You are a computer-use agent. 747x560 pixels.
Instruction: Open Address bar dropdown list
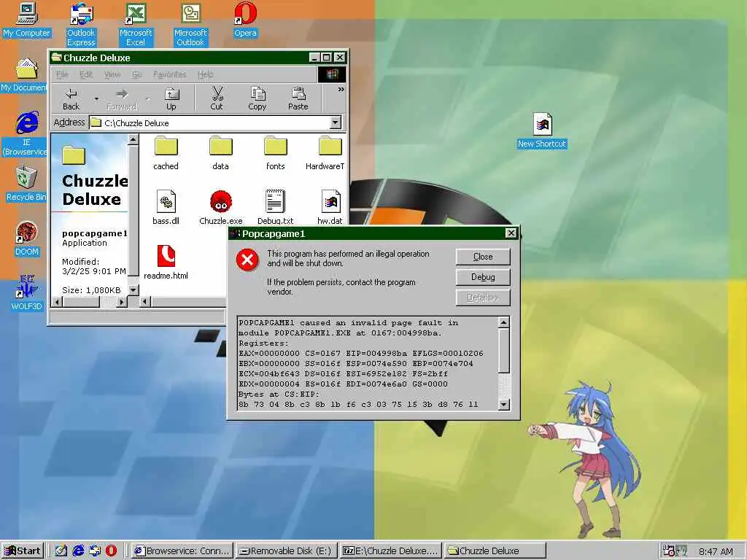coord(336,122)
